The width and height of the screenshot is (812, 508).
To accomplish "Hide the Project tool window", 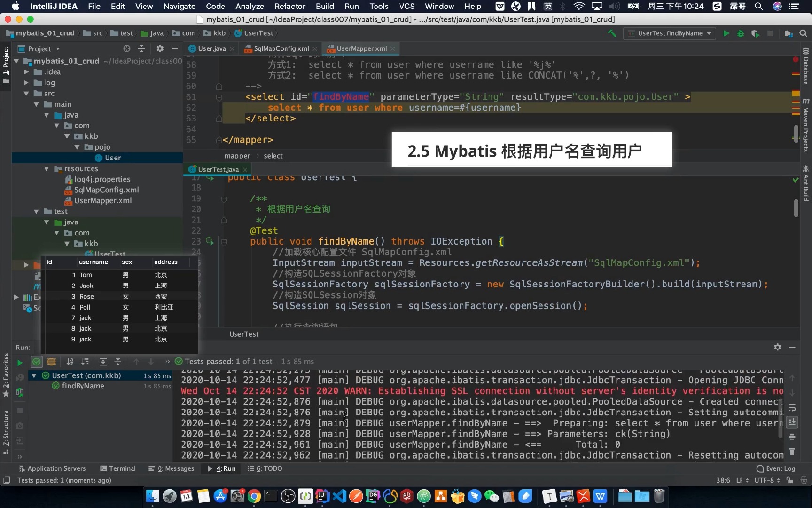I will [174, 48].
